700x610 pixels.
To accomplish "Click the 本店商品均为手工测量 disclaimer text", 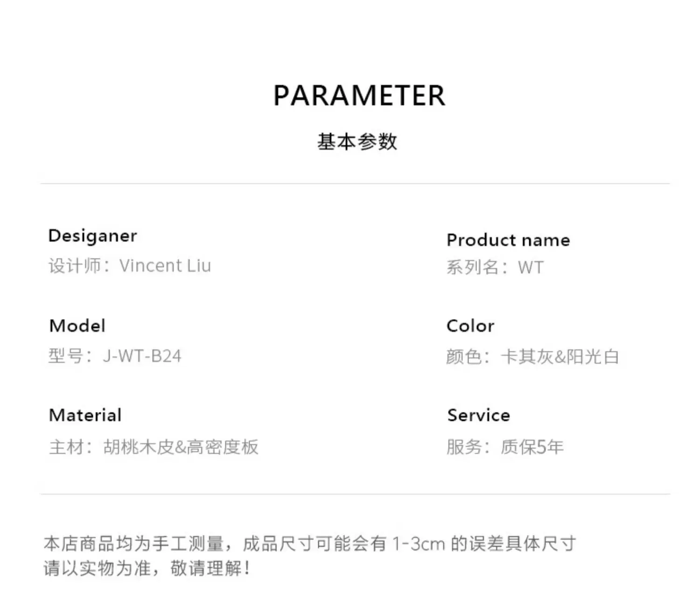I will [134, 544].
